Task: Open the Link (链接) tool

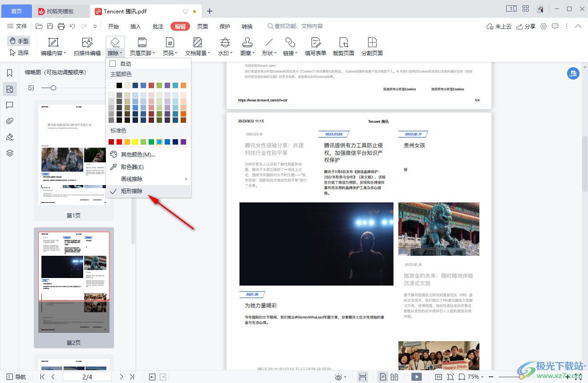Action: (290, 47)
